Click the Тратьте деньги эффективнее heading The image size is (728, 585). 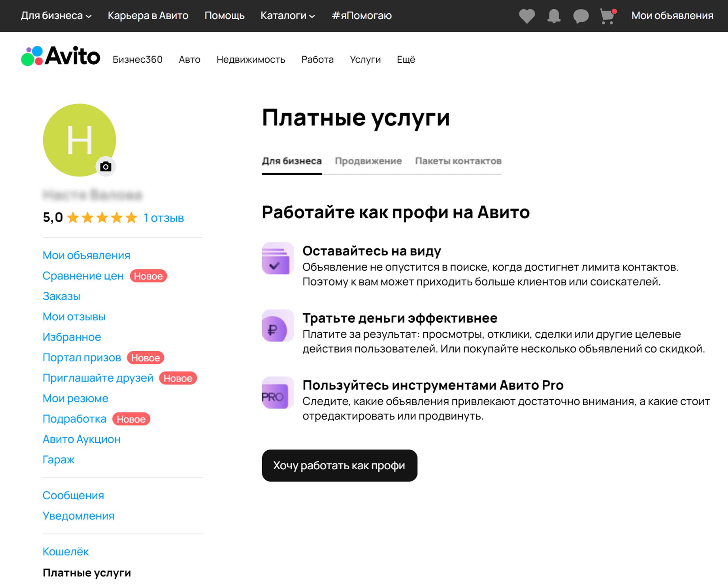(x=400, y=318)
